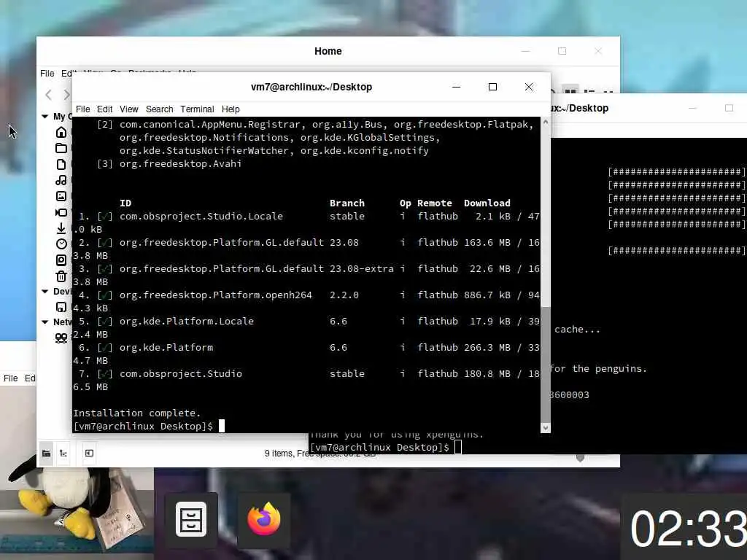The image size is (747, 560).
Task: Open the front terminal's Edit menu
Action: pyautogui.click(x=105, y=109)
